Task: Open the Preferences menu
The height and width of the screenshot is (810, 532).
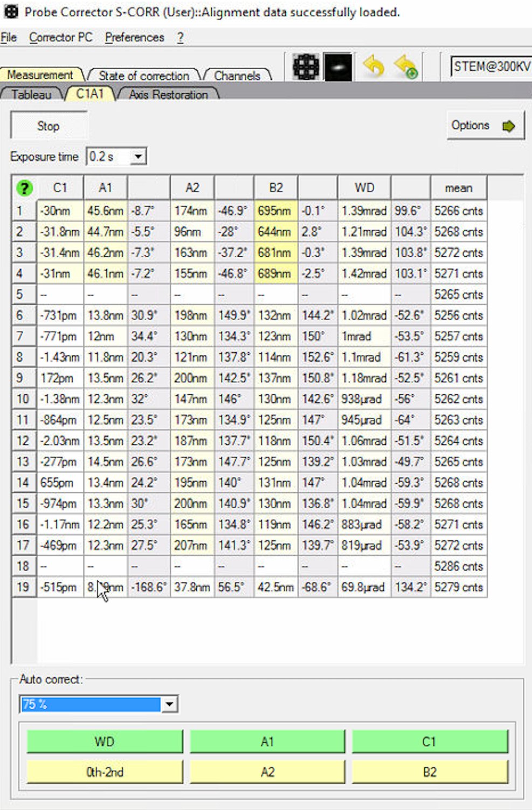Action: pyautogui.click(x=135, y=37)
